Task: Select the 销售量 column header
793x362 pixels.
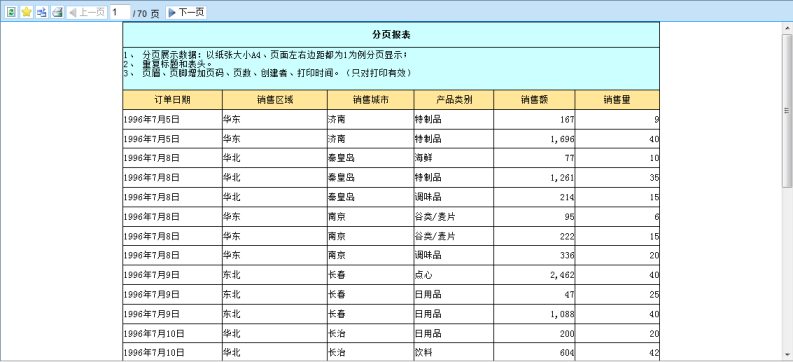Action: [617, 100]
